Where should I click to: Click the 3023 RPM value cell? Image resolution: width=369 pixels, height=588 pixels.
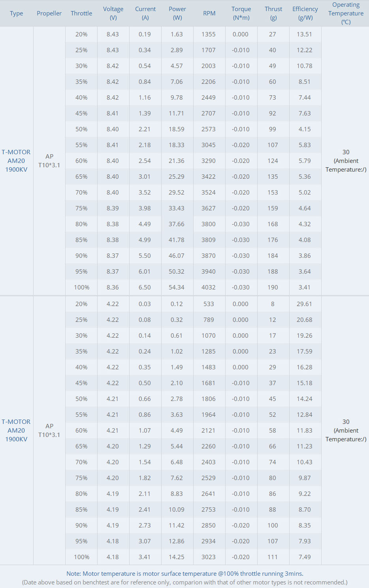tap(209, 557)
